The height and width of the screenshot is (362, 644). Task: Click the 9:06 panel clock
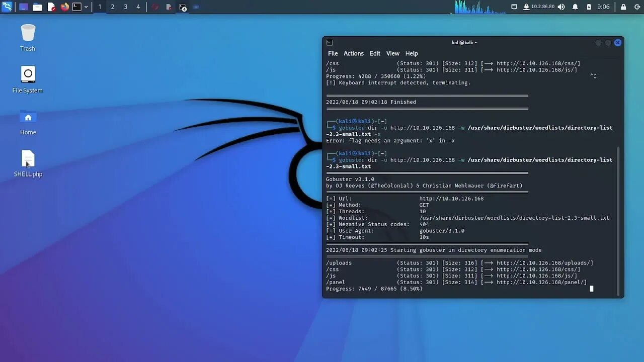tap(603, 7)
